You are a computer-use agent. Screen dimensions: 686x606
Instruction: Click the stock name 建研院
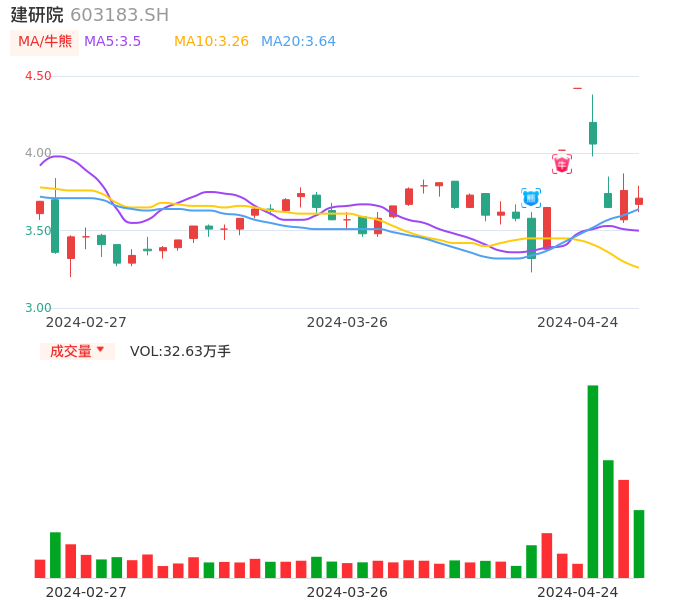coord(37,15)
